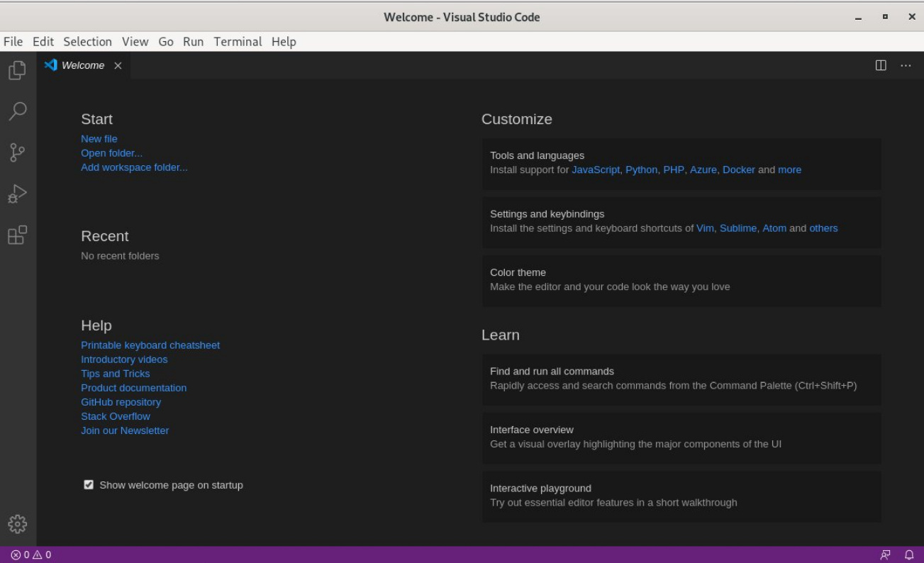The width and height of the screenshot is (924, 563).
Task: Install JavaScript language support link
Action: tap(596, 170)
